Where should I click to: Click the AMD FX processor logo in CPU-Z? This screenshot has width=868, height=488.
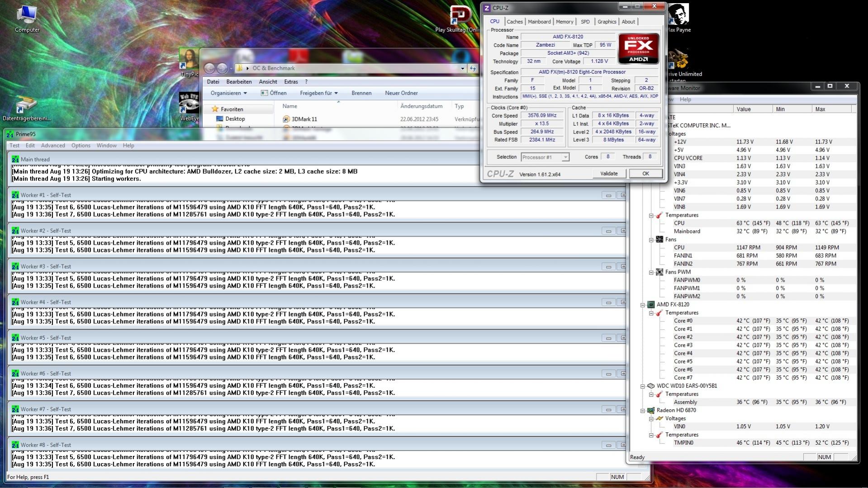tap(639, 49)
